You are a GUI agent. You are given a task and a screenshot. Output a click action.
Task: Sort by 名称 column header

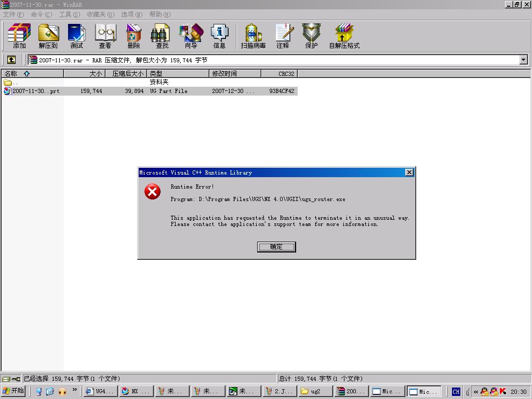tap(33, 73)
